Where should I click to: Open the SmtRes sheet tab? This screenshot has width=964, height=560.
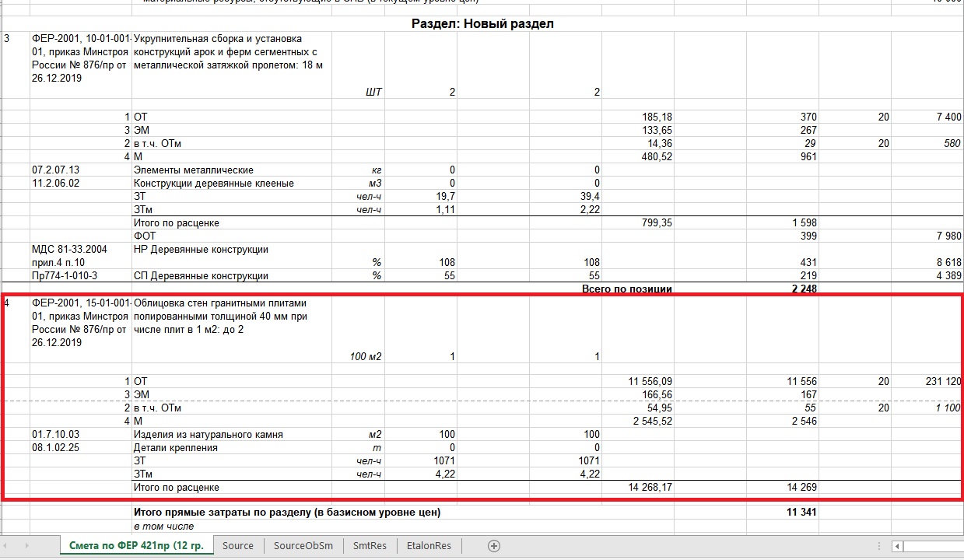point(370,546)
